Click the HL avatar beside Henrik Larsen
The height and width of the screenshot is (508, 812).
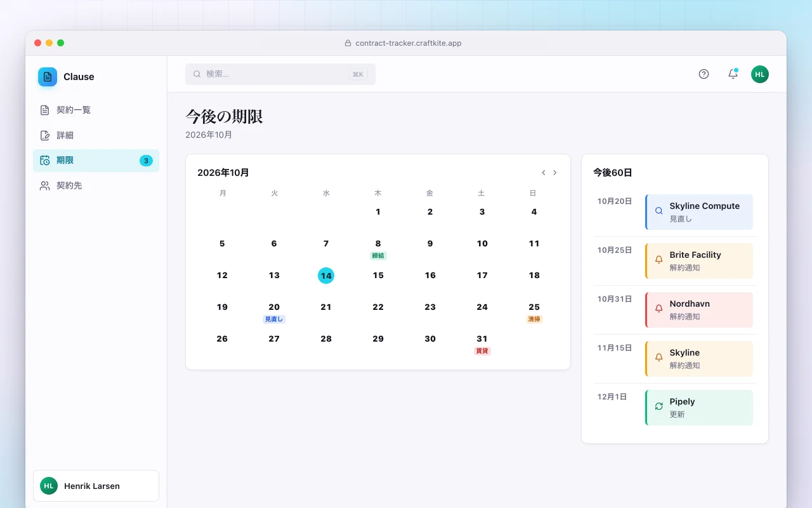tap(49, 486)
